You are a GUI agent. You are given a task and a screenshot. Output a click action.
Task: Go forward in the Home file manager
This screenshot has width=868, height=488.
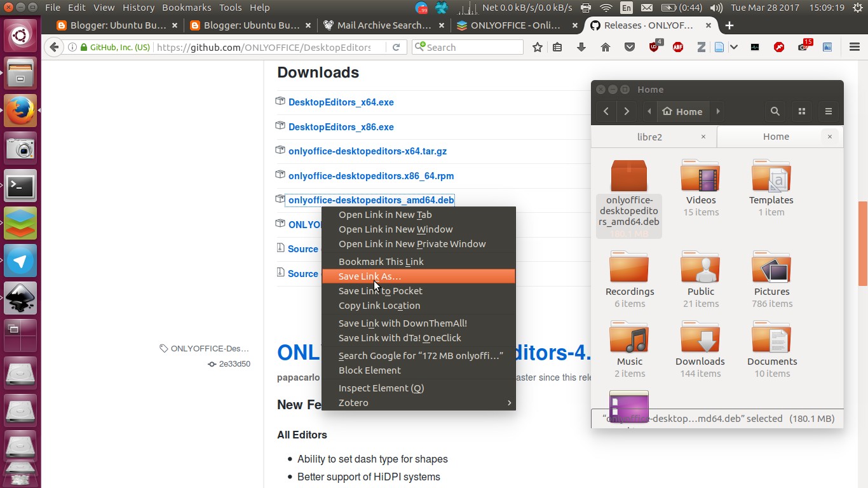[x=627, y=111]
